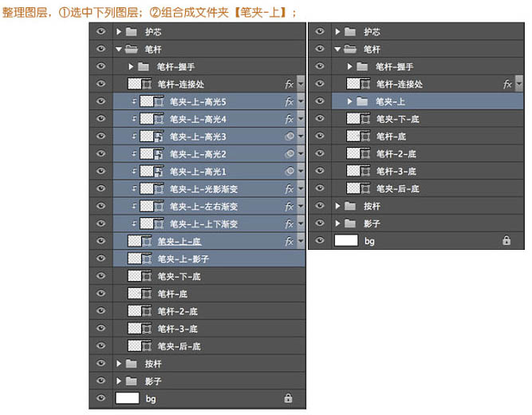Viewport: 532px width, 415px height.
Task: Click folder icon of 影子 in right panel
Action: point(350,223)
